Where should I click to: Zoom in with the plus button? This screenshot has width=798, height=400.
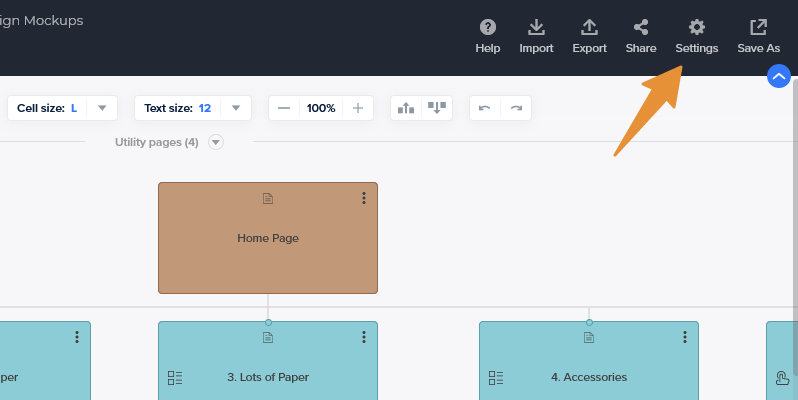pyautogui.click(x=358, y=108)
